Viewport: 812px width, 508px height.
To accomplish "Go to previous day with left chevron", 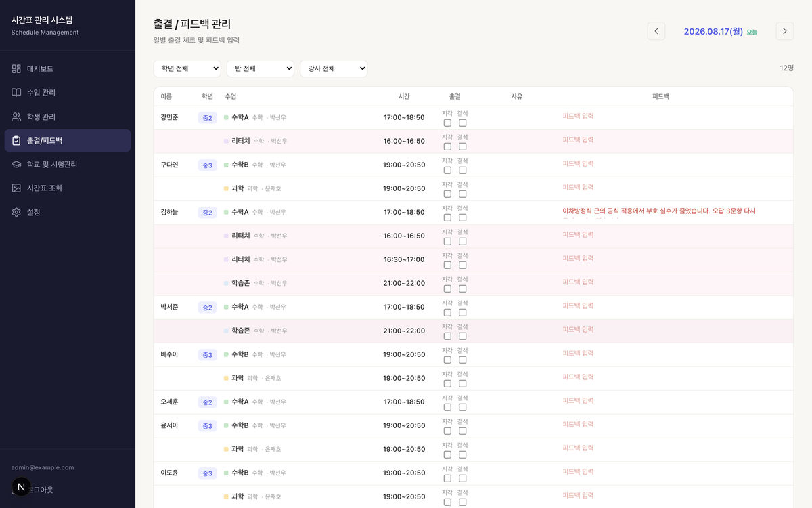I will click(656, 31).
